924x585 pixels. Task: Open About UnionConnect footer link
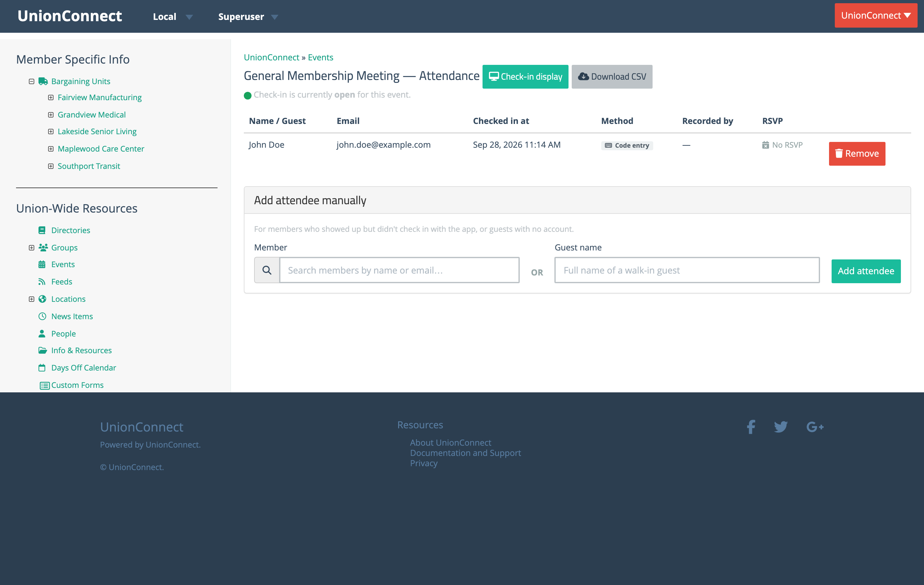tap(450, 442)
